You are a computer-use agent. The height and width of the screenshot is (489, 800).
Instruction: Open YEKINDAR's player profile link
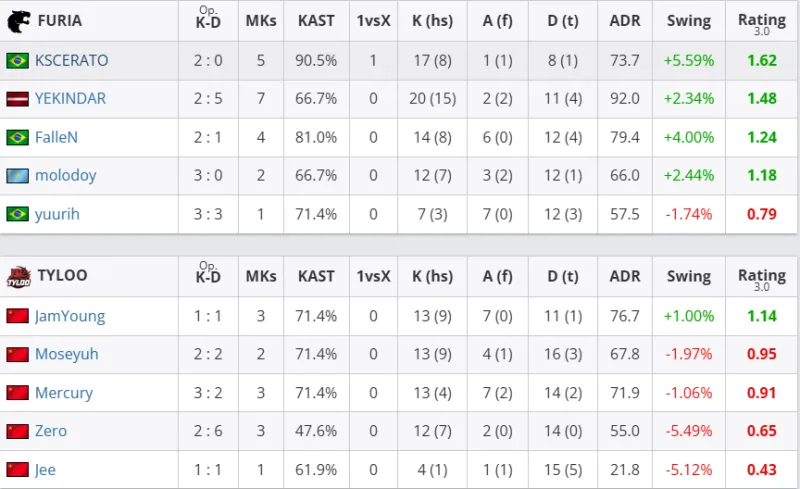(x=70, y=99)
